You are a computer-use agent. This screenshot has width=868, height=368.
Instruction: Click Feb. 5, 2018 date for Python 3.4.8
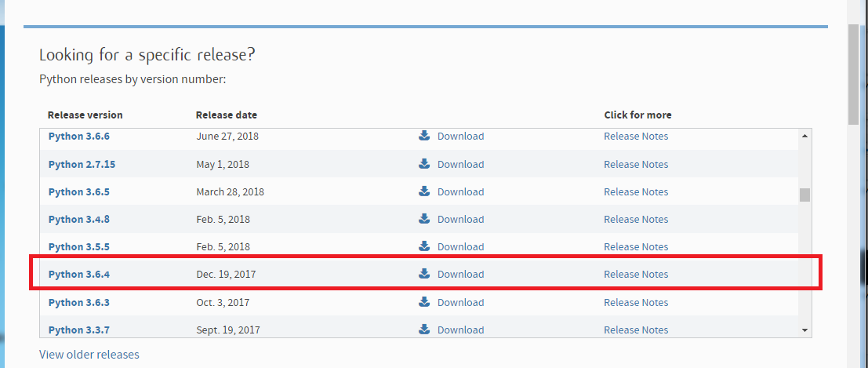coord(223,219)
